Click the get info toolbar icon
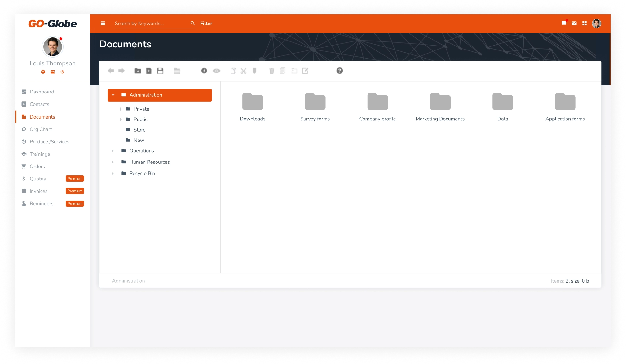The image size is (626, 364). click(x=204, y=71)
